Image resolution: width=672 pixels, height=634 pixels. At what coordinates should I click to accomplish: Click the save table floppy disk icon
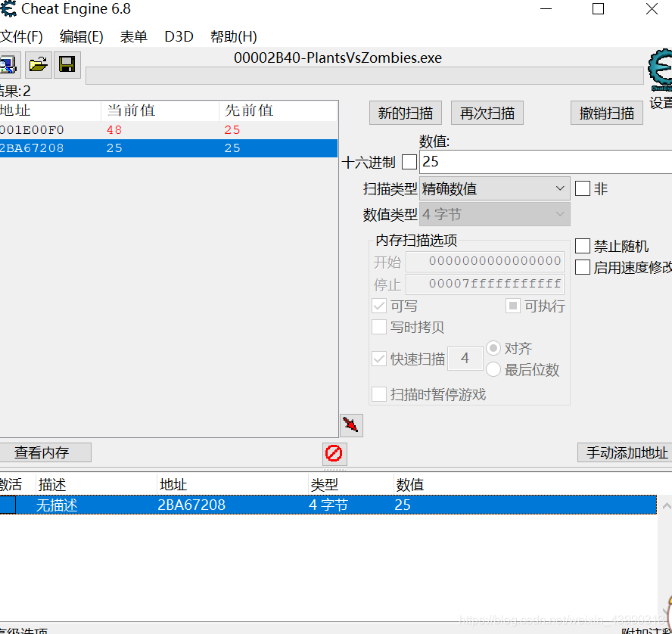click(x=67, y=64)
